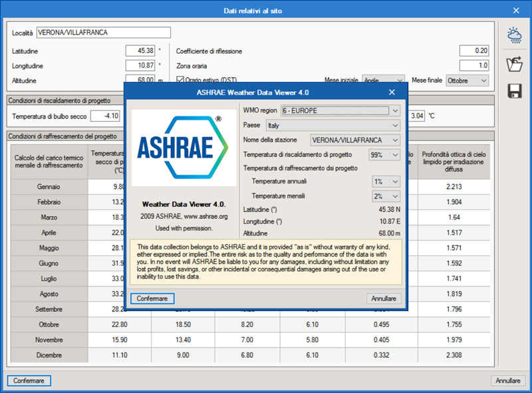Select the Luglio row header
The width and height of the screenshot is (532, 393).
click(x=49, y=279)
